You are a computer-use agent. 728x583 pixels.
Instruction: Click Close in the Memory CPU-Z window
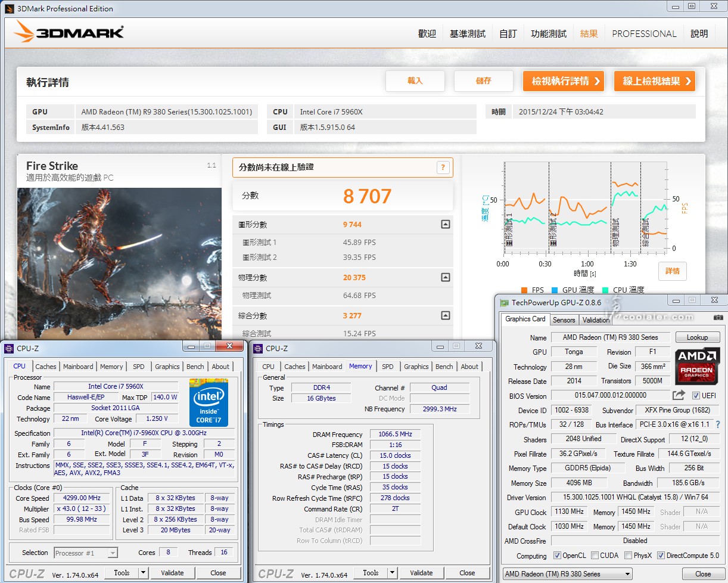pos(467,573)
